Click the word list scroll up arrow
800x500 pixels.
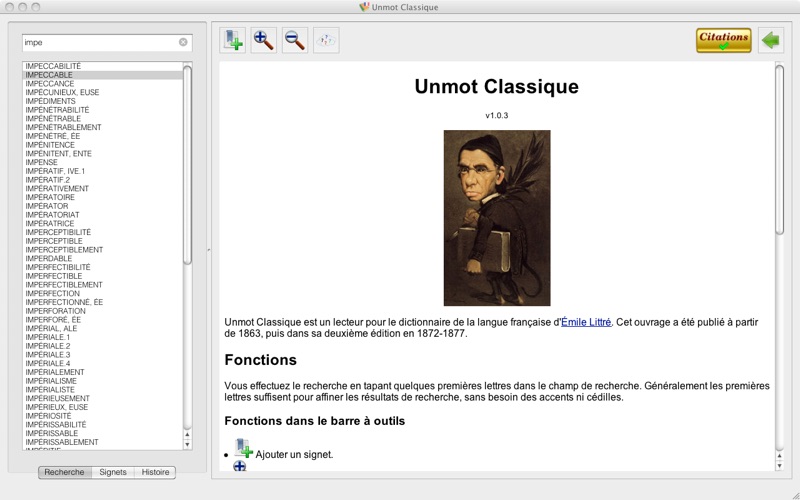coord(187,435)
